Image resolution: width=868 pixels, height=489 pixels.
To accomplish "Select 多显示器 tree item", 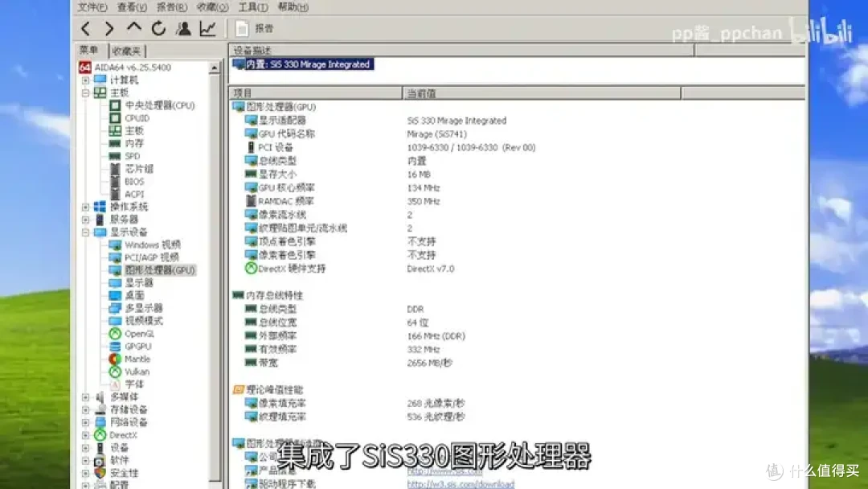I will point(143,309).
